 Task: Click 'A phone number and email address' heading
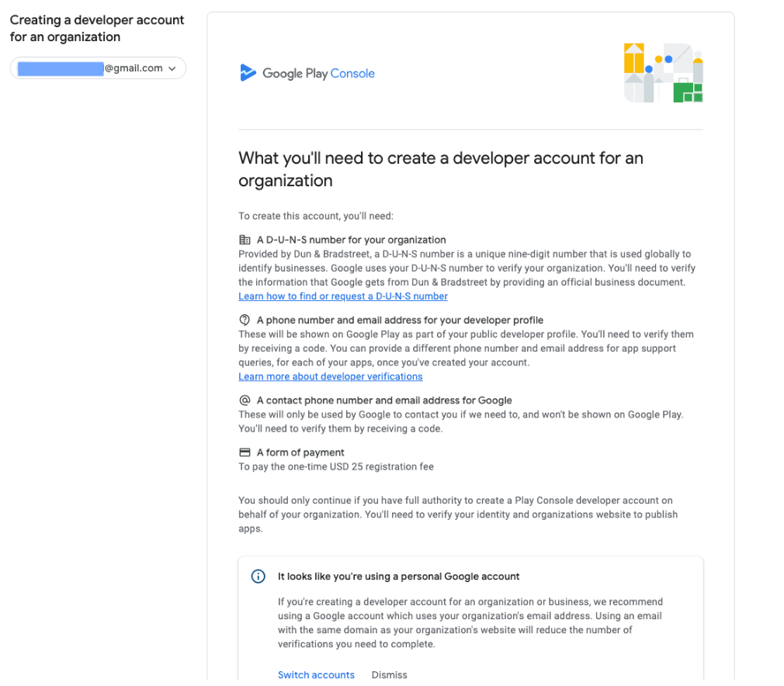(x=400, y=320)
